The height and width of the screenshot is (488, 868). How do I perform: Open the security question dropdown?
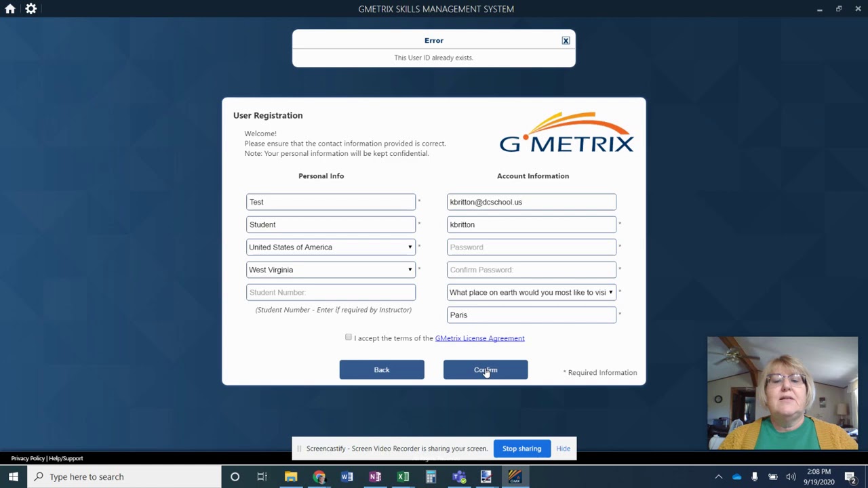click(532, 292)
